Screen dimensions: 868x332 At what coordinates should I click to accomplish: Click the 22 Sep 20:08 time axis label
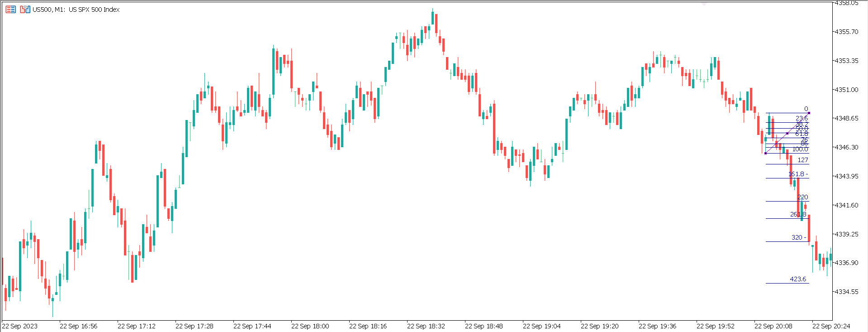(x=773, y=326)
